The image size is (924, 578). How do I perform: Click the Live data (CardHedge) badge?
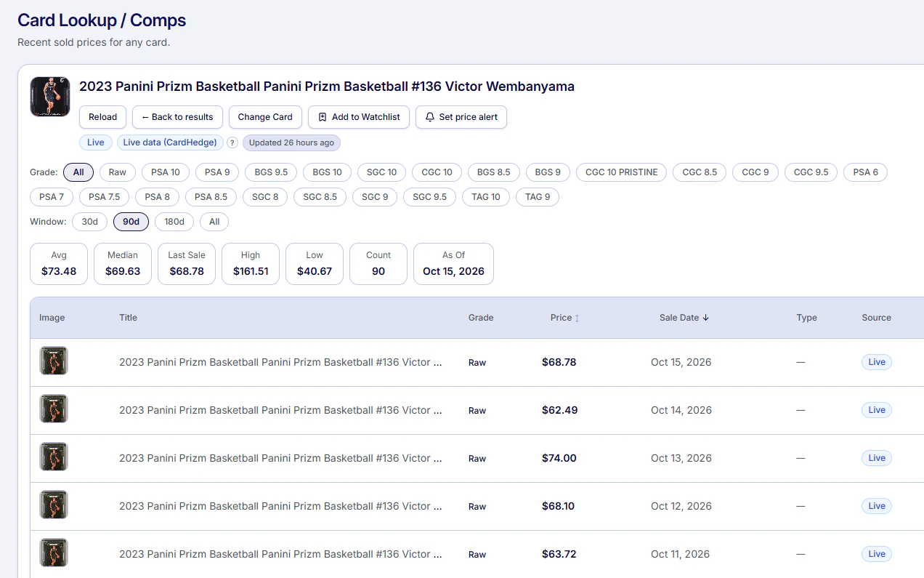170,143
